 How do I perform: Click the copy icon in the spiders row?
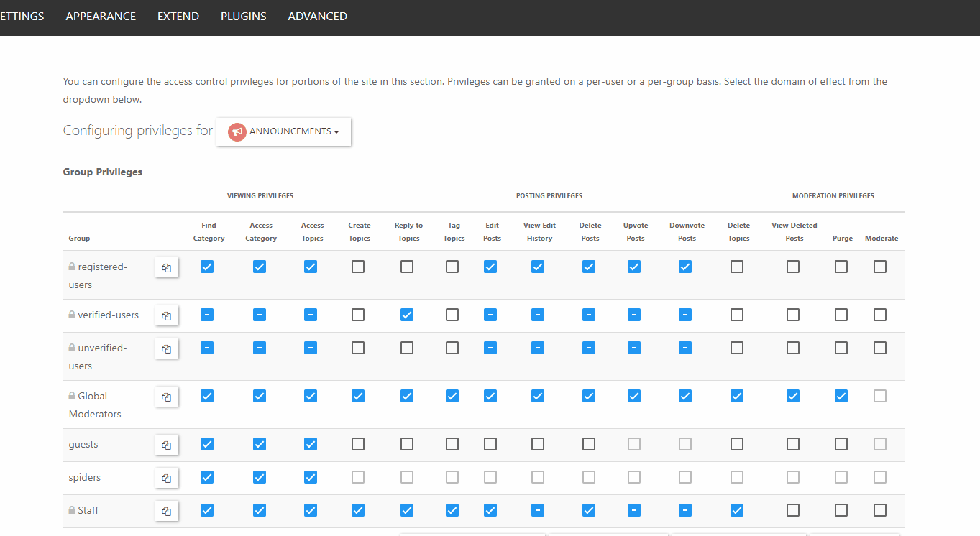[166, 477]
